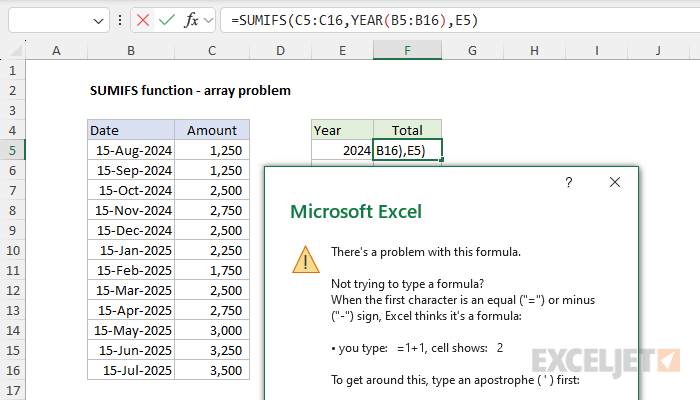Expand the Name Box dropdown arrow
This screenshot has height=400, width=700.
(98, 21)
